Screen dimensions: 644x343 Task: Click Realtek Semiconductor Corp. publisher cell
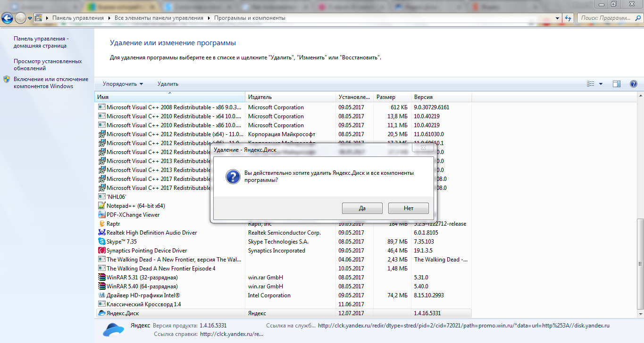tap(284, 233)
